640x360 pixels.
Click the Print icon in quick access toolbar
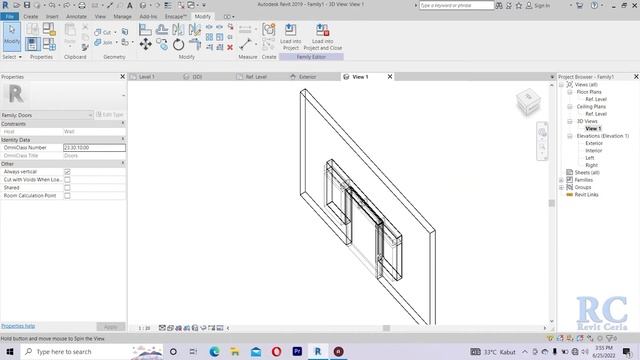[x=82, y=6]
